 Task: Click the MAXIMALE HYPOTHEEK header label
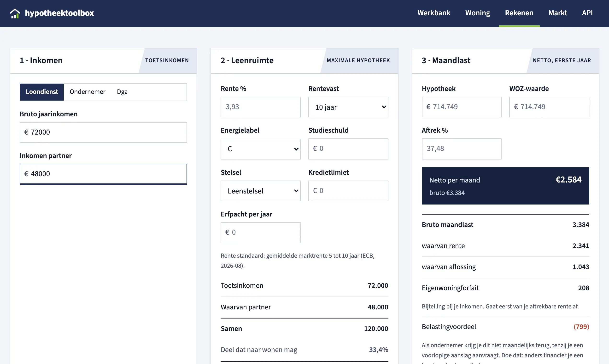(358, 60)
